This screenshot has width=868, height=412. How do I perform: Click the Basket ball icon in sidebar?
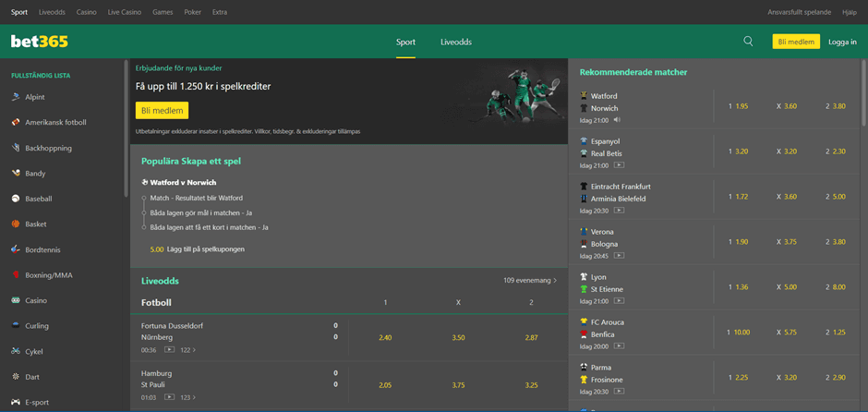[16, 224]
